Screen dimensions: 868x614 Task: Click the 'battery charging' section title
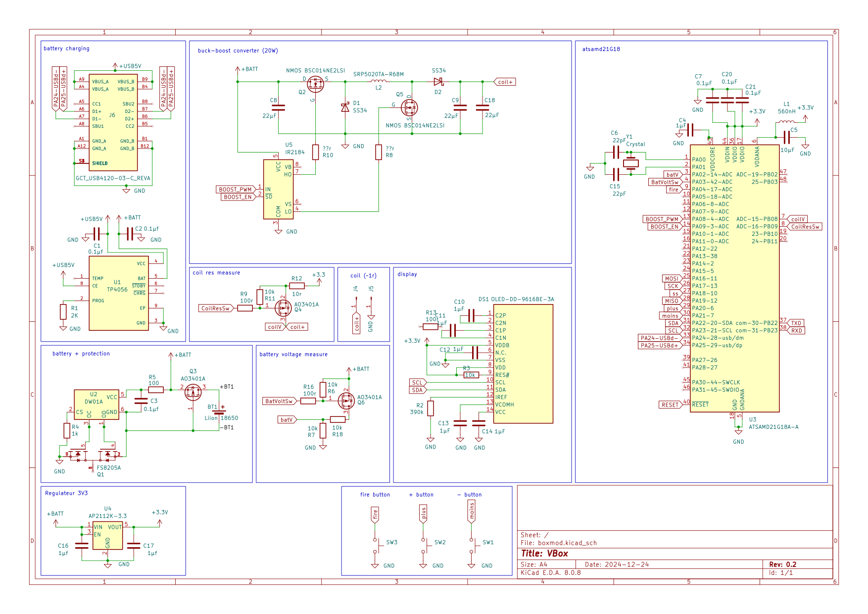click(66, 49)
